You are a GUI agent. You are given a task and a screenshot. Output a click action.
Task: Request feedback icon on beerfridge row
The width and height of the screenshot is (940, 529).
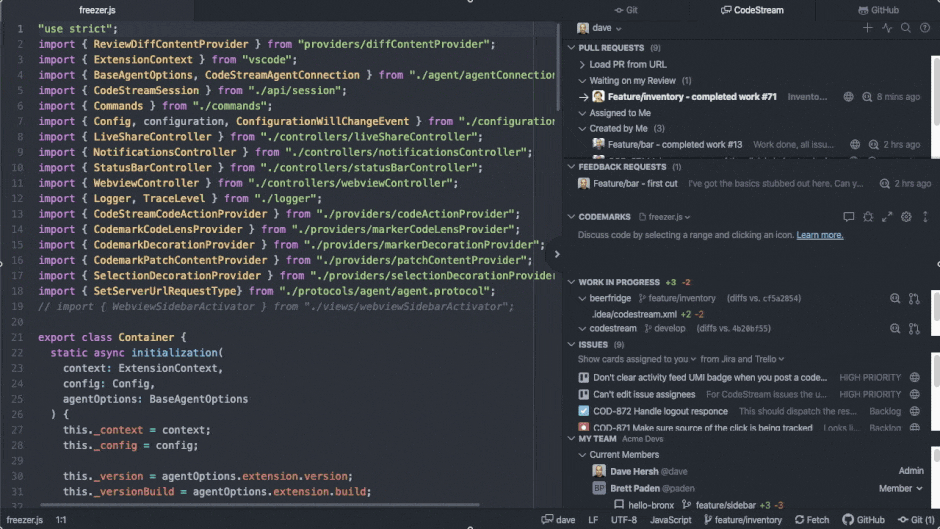(895, 298)
